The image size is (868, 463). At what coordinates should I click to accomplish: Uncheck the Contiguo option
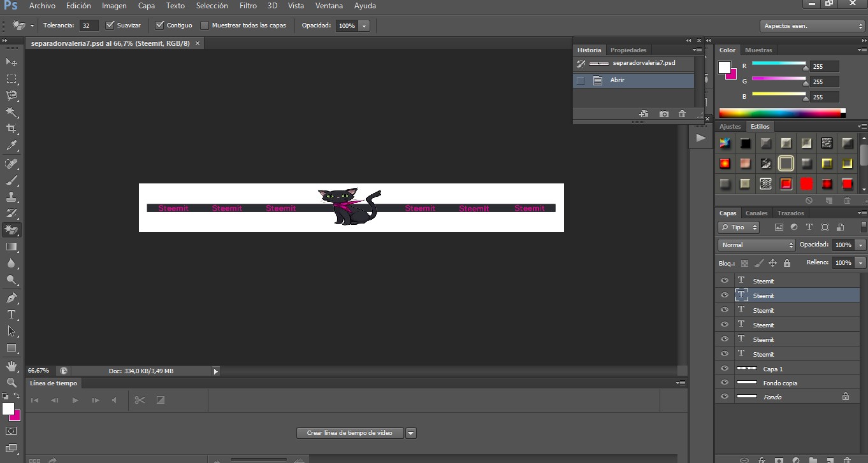coord(159,25)
